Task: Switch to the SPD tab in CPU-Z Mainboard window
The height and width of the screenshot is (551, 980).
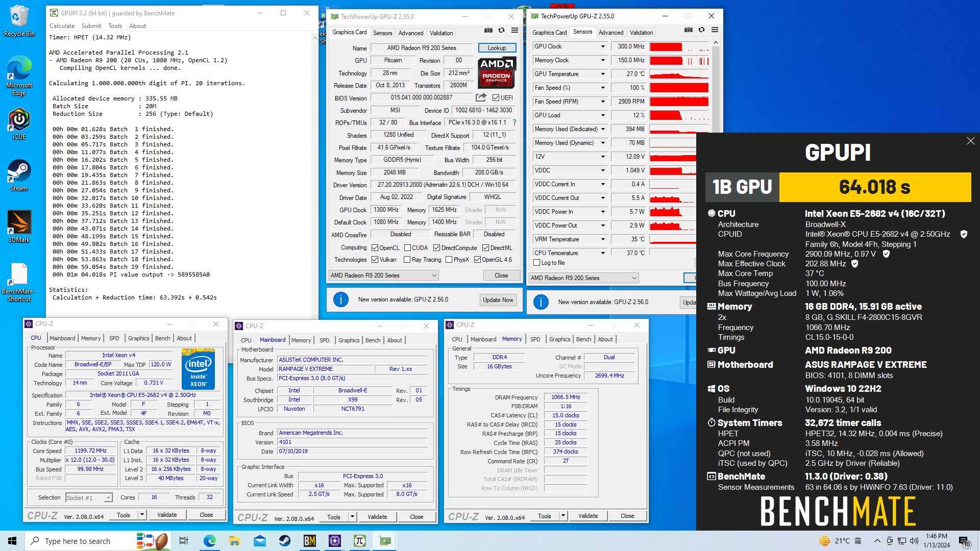Action: pyautogui.click(x=324, y=340)
